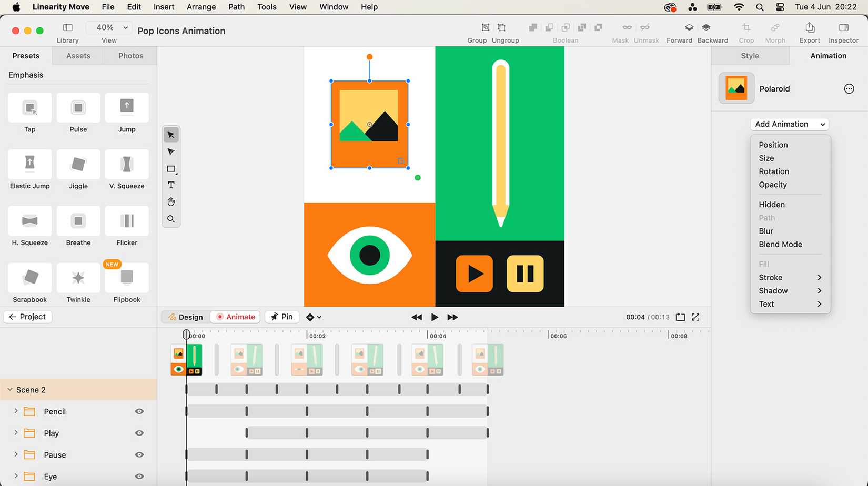Switch to Animate mode

tap(235, 317)
